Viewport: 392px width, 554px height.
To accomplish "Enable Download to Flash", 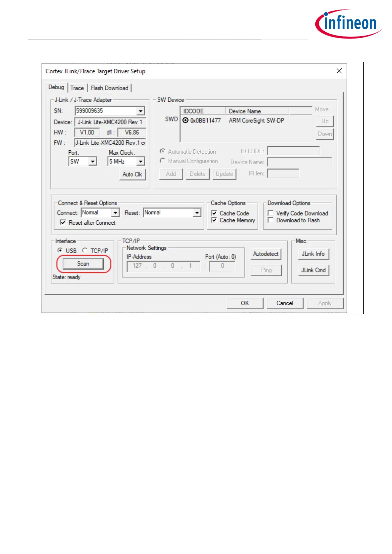I will [x=271, y=220].
